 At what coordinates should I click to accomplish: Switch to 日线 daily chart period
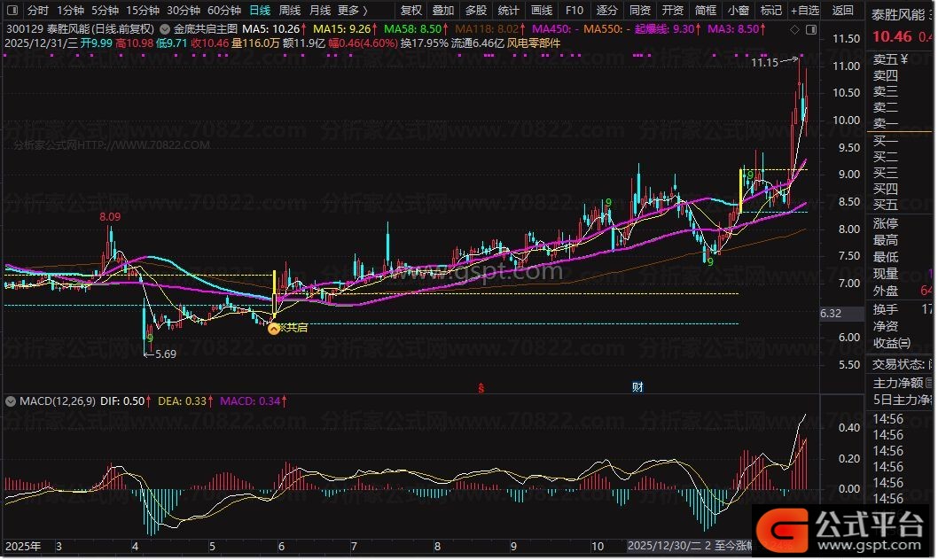[260, 11]
